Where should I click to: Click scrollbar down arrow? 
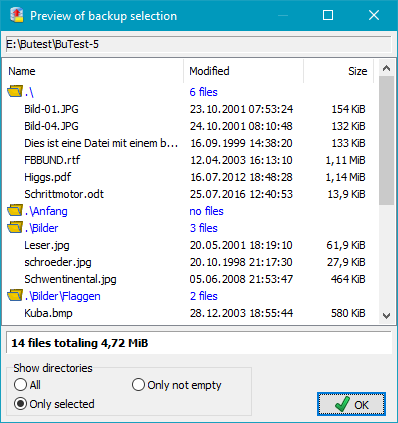point(386,316)
